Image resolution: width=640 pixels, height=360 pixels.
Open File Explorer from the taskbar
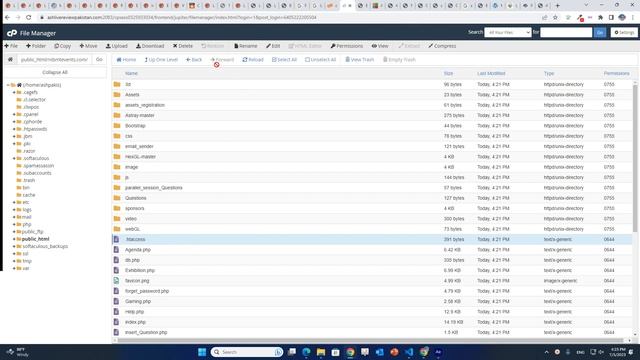click(321, 352)
